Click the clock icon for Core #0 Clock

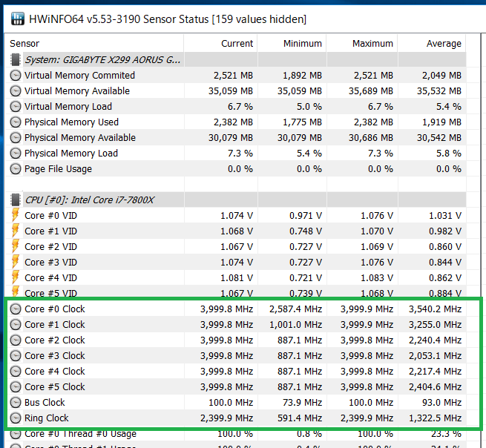[16, 309]
